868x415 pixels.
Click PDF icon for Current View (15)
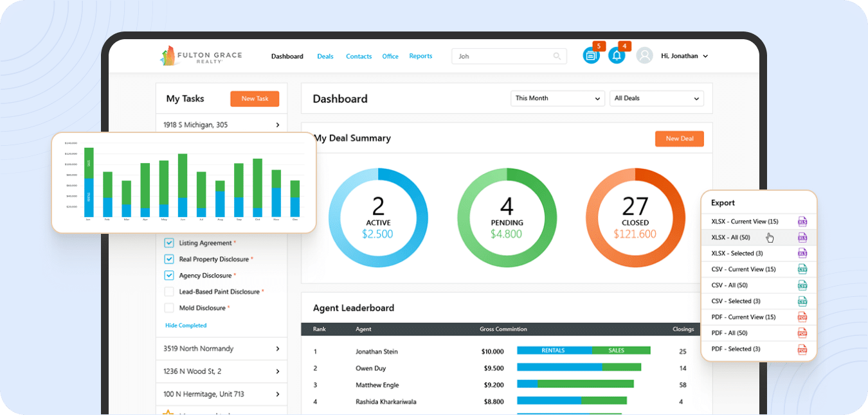tap(802, 317)
